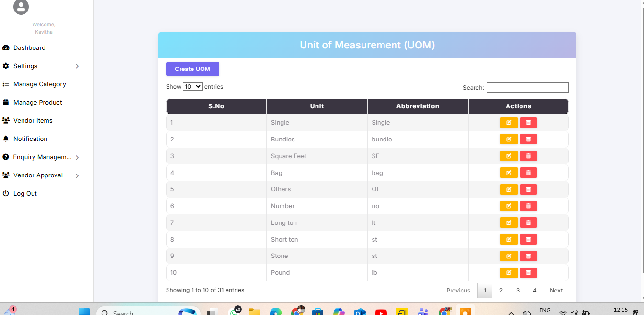Screen dimensions: 644x315
Task: Click the edit icon for Single row
Action: pos(508,123)
